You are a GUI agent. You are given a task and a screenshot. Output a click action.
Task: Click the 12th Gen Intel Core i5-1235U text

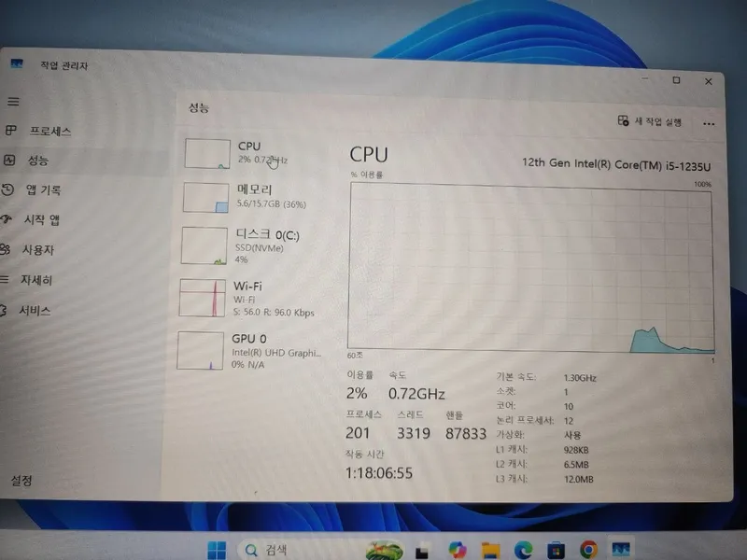click(x=616, y=164)
